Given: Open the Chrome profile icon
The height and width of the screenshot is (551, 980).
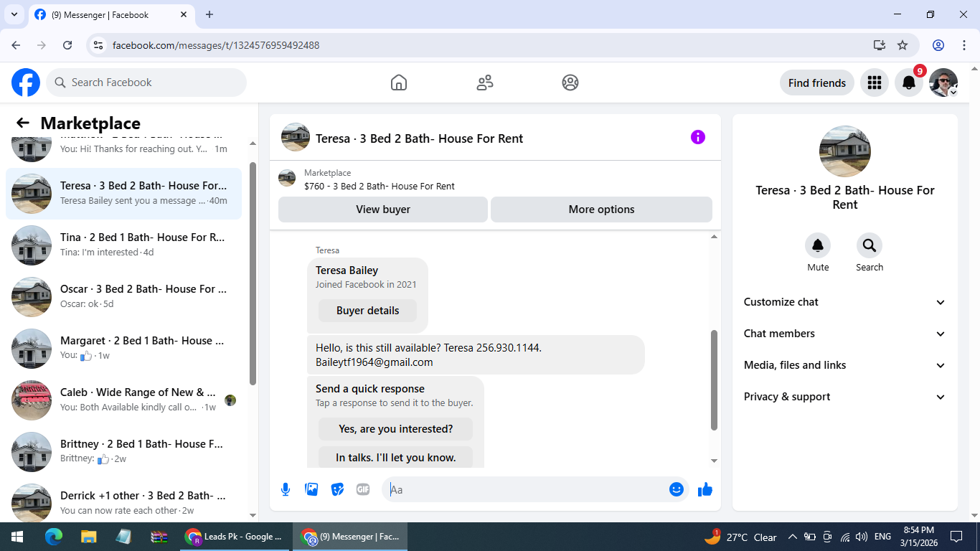Looking at the screenshot, I should pos(938,45).
